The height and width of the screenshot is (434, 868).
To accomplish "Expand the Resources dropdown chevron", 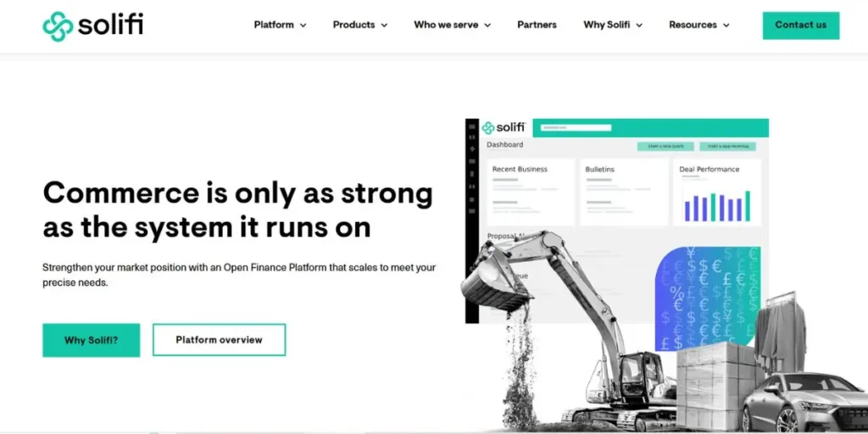I will [x=726, y=25].
